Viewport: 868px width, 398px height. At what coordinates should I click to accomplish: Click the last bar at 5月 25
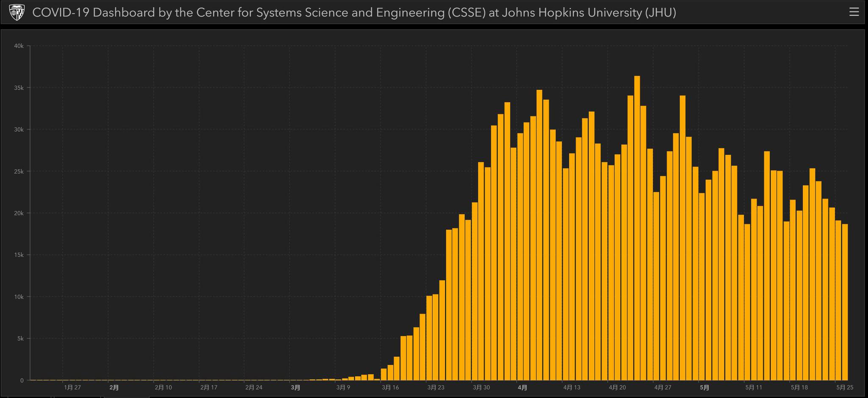click(845, 302)
